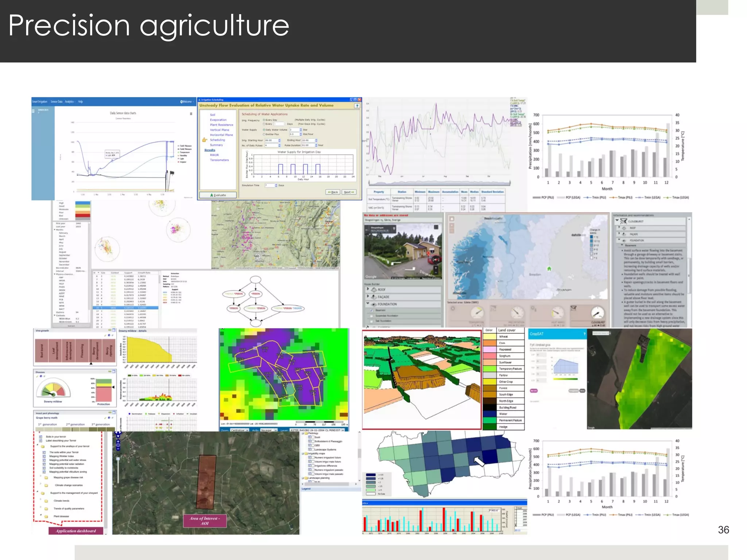747x560 pixels.
Task: Click the Foundation icon in House Builder
Action: click(x=374, y=304)
